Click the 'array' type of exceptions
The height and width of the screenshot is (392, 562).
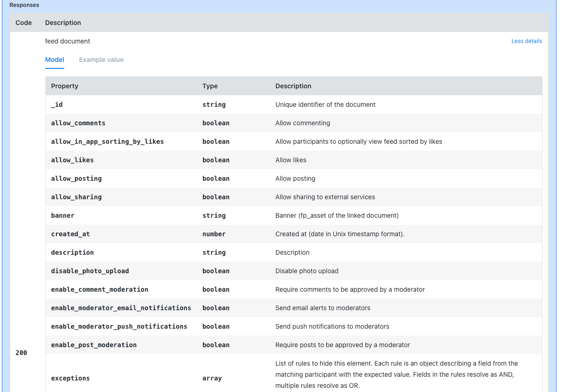212,378
